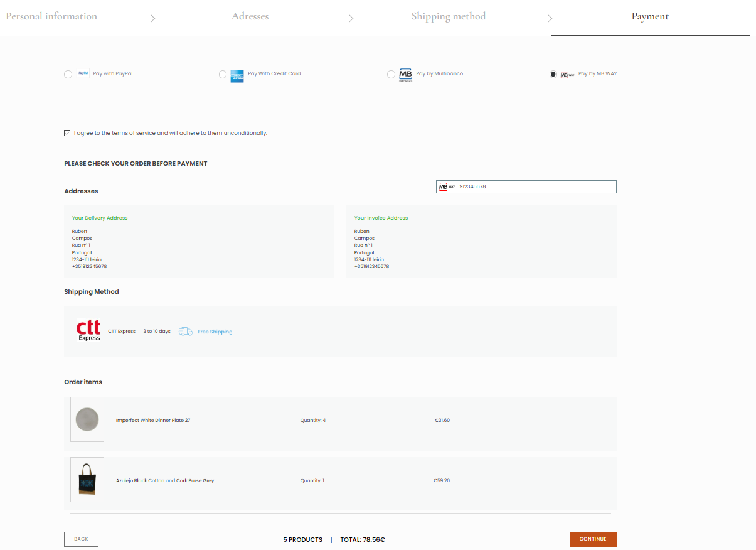The width and height of the screenshot is (756, 550).
Task: Click the Quantity: 4 text
Action: (313, 421)
